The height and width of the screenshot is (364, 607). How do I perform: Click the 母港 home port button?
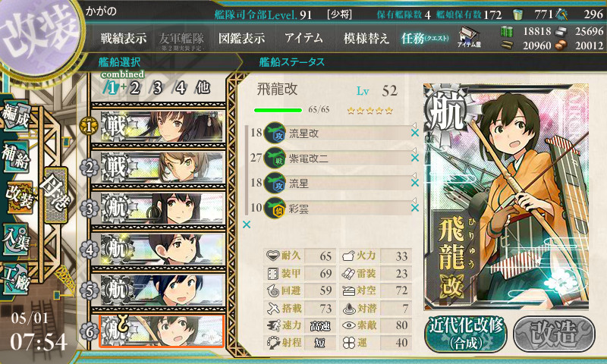pos(56,195)
